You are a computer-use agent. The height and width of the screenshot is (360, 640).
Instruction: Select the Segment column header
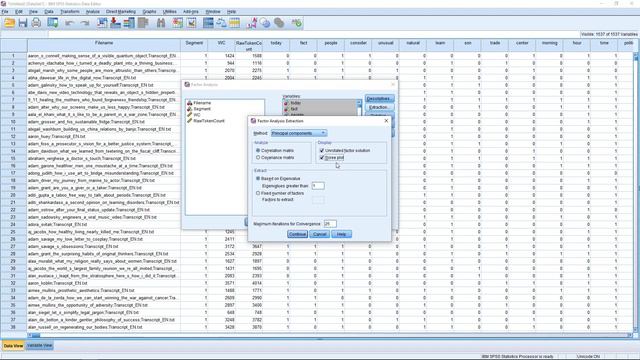194,46
